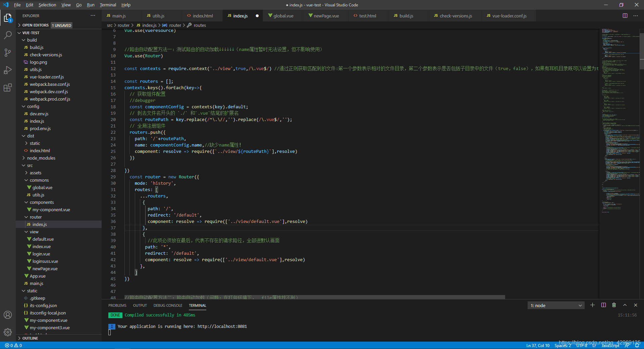Show the OUTPUT panel tab

(x=140, y=305)
